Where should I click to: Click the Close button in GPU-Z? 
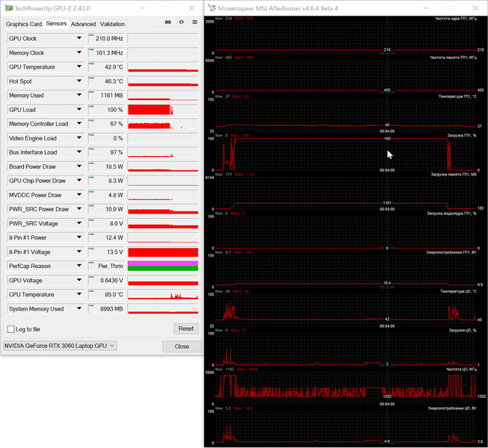point(182,346)
